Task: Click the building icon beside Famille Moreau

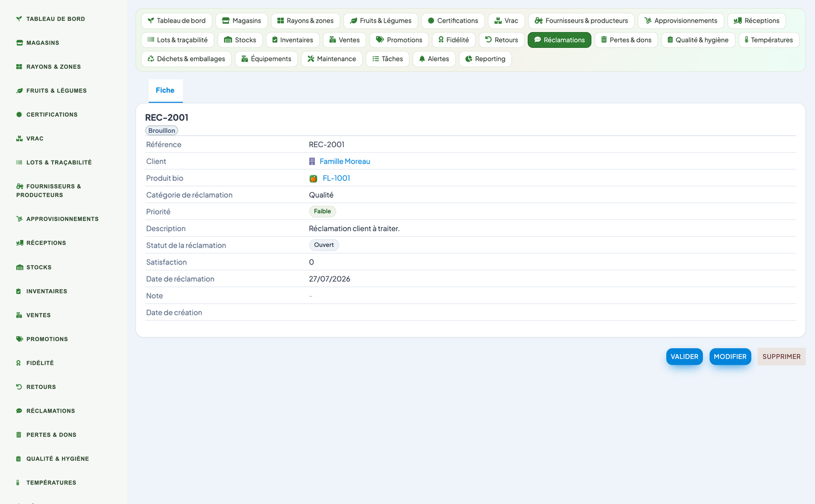Action: pyautogui.click(x=312, y=161)
